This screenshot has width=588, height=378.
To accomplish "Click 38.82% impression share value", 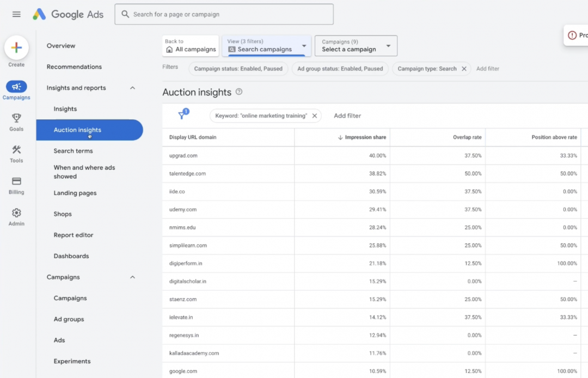I will tap(377, 174).
